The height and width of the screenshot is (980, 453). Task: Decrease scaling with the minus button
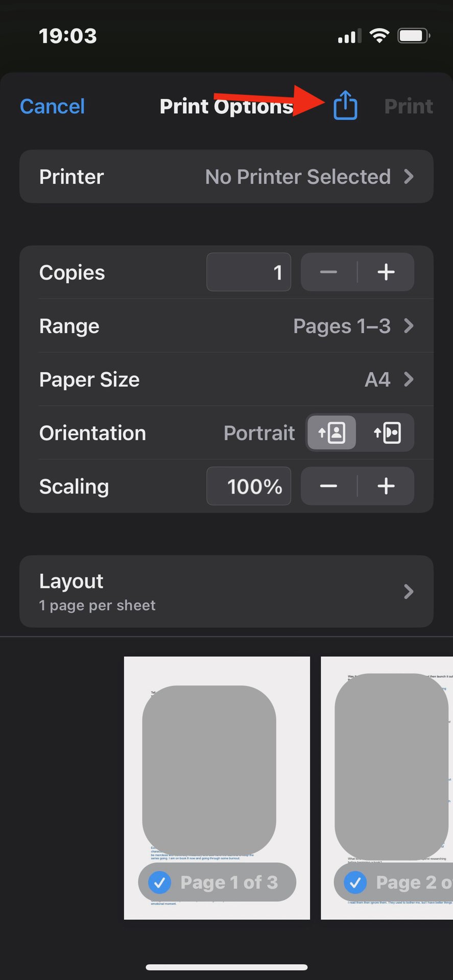click(328, 486)
